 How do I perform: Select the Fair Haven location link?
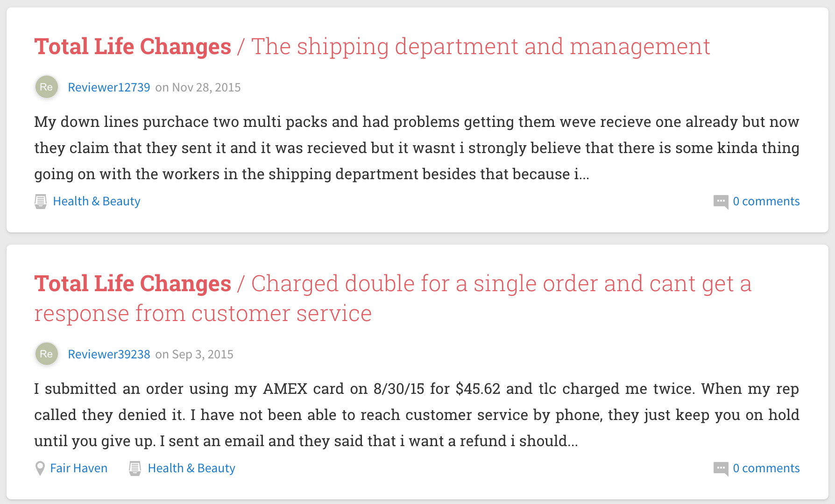(x=79, y=468)
